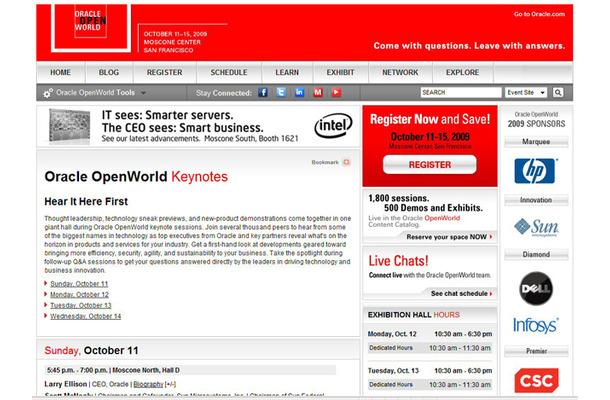Click the Bookmark plus icon
This screenshot has width=610, height=400.
pyautogui.click(x=346, y=162)
